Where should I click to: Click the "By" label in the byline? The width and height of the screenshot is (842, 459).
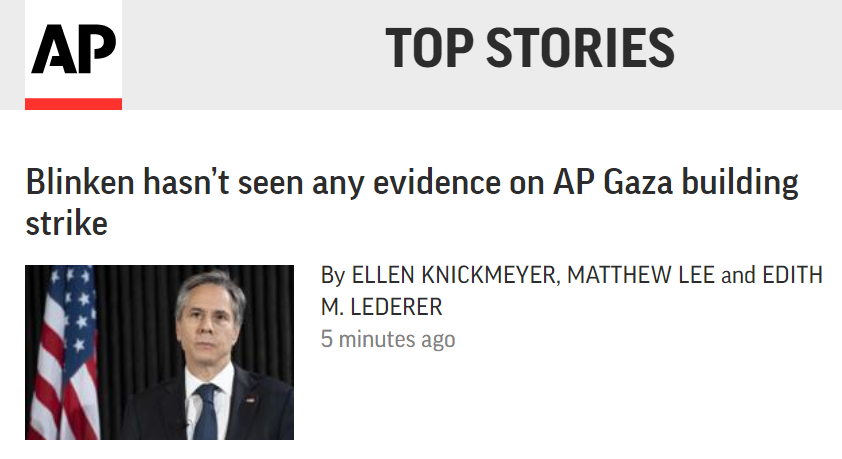(332, 275)
